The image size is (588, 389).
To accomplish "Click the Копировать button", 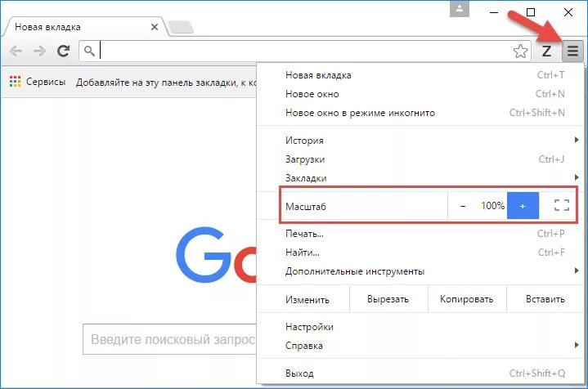I will [x=466, y=299].
